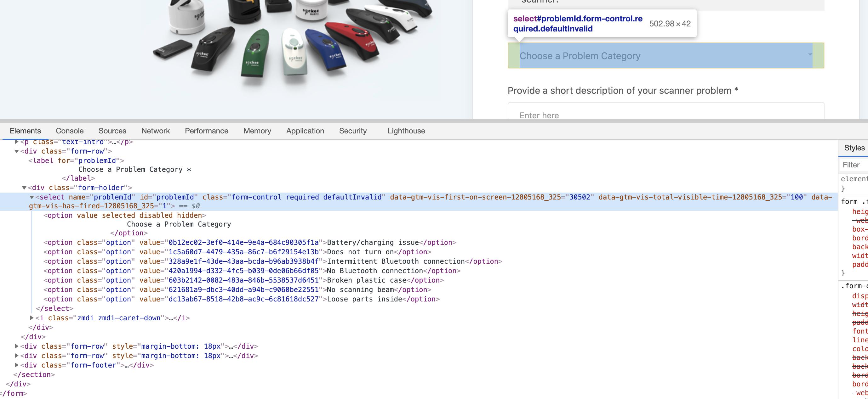Click the caret arrow on the problem select

pos(810,54)
